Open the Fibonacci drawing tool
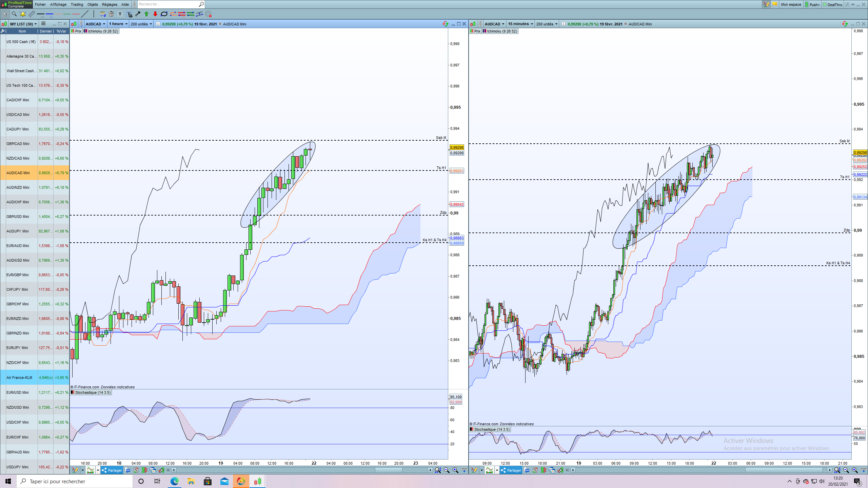Viewport: 868px width, 488px height. tap(103, 14)
